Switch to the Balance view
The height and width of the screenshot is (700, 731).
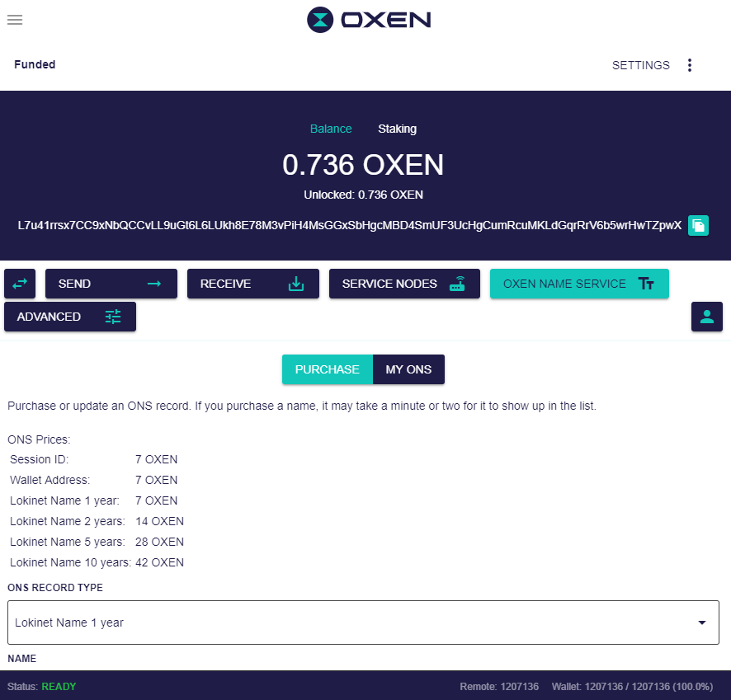coord(331,129)
